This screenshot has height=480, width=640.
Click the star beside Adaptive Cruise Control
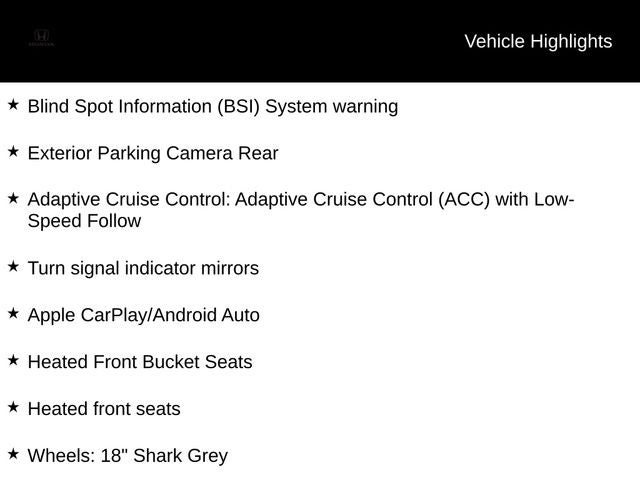tap(13, 198)
